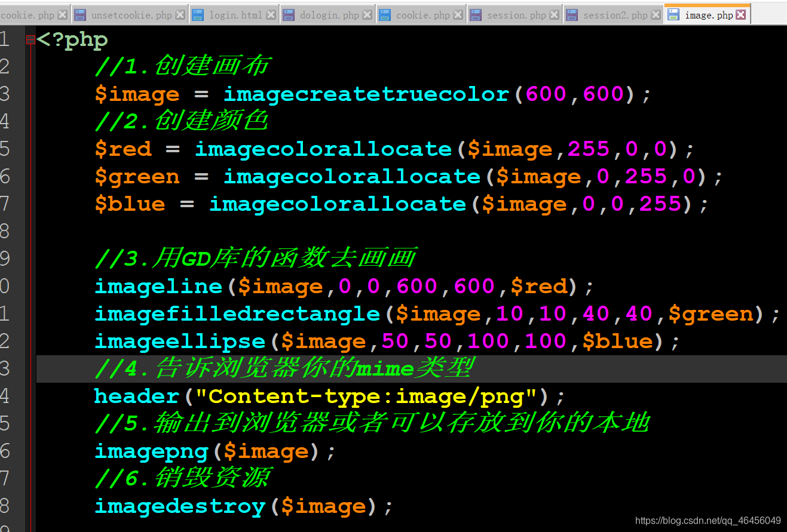Image resolution: width=787 pixels, height=532 pixels.
Task: Click the imagedestroy function call
Action: point(244,506)
